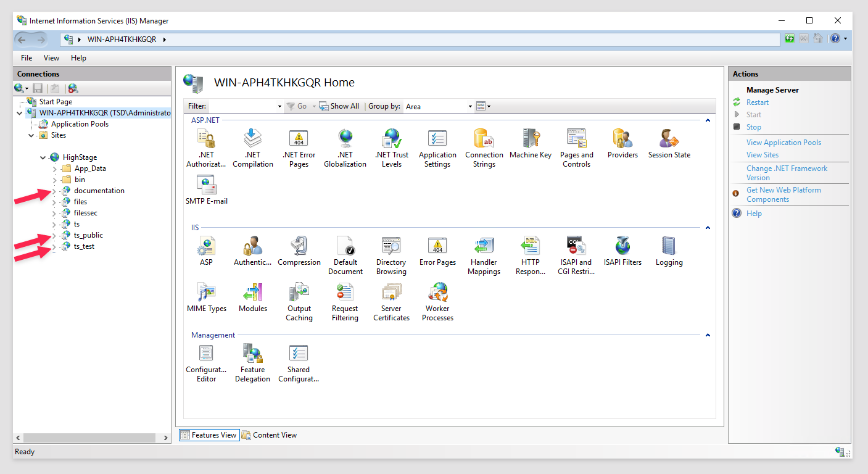The width and height of the screenshot is (868, 474).
Task: Collapse the IIS feature group
Action: coord(708,228)
